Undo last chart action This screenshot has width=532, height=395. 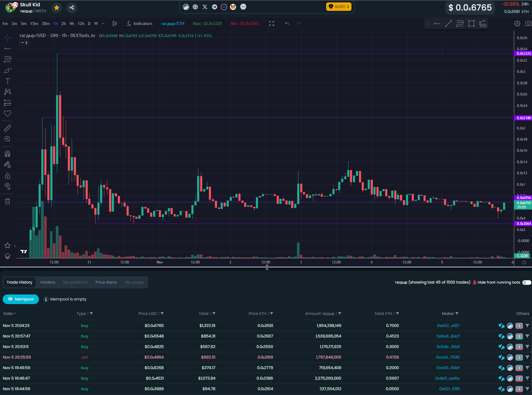287,23
